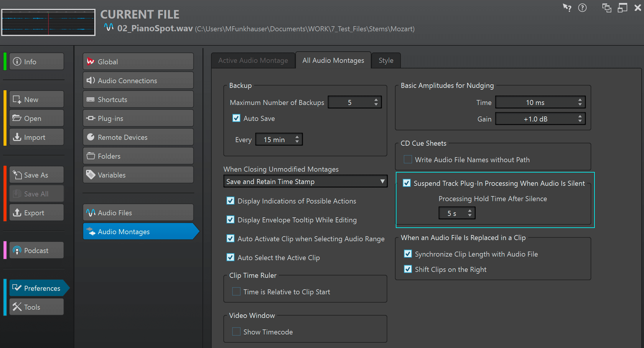Viewport: 644px width, 348px height.
Task: Switch to Active Audio Montage tab
Action: click(253, 60)
